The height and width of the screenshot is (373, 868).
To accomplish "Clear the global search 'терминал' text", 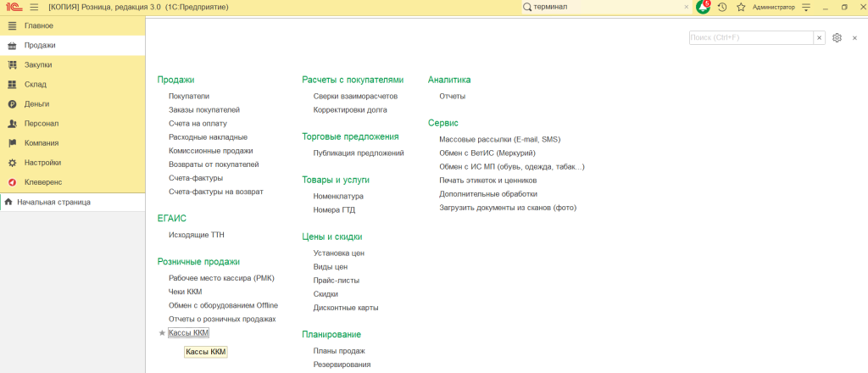I will click(687, 7).
